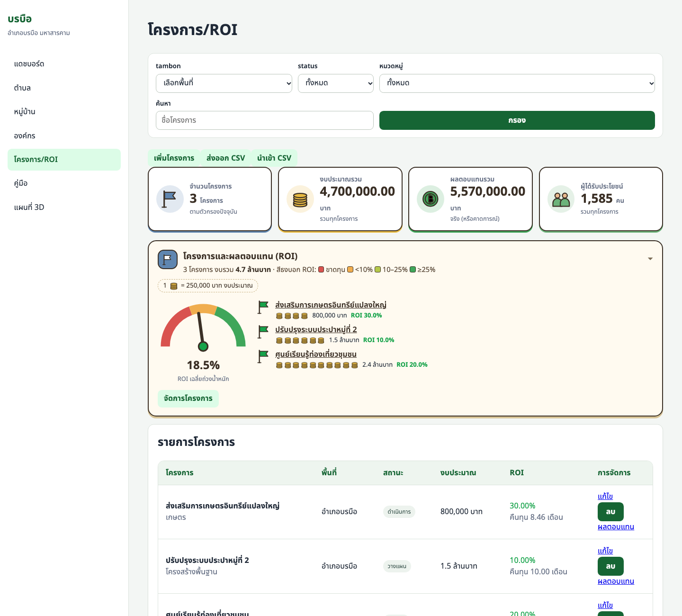Click green flag next to ศูนย์เรียนรู้ท่องเที่ยวชุมชน
Viewport: 682px width, 616px height.
coord(263,356)
